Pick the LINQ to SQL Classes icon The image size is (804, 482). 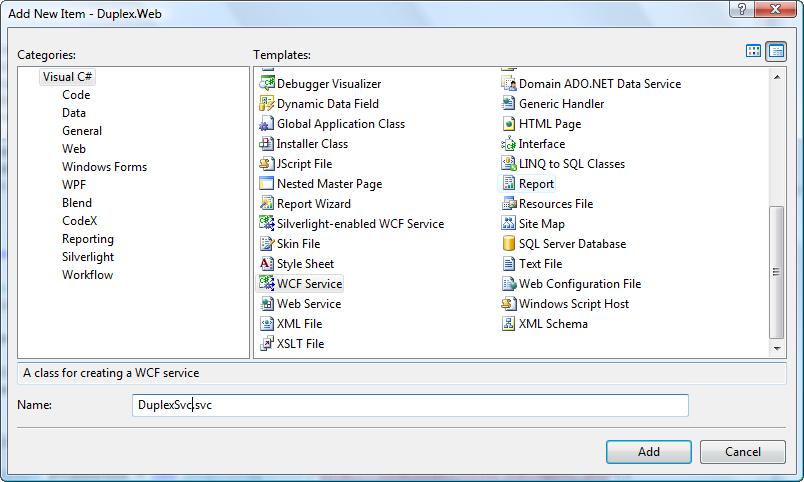tap(508, 163)
